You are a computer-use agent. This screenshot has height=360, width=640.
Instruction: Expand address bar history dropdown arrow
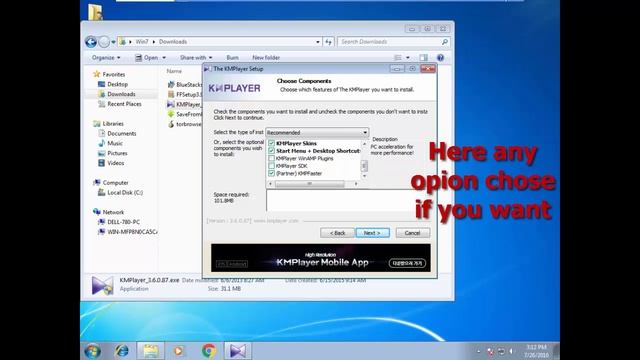click(x=318, y=42)
